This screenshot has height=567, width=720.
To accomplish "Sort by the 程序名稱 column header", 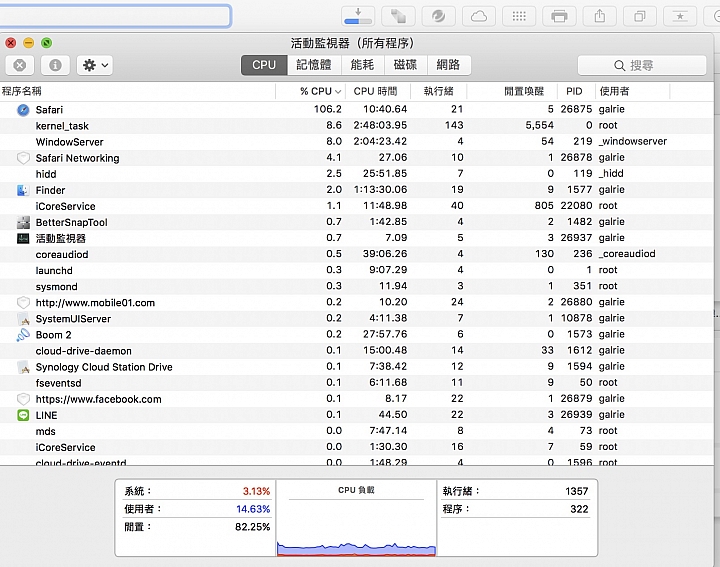I will [137, 91].
